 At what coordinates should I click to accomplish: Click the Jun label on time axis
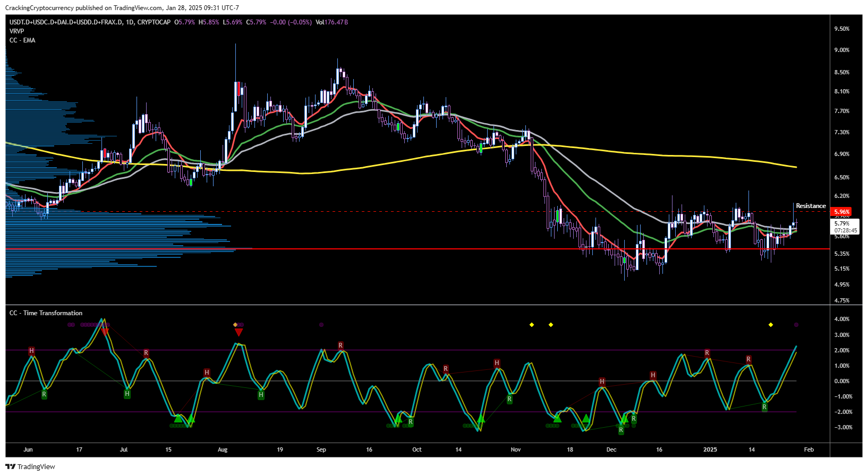pyautogui.click(x=28, y=449)
